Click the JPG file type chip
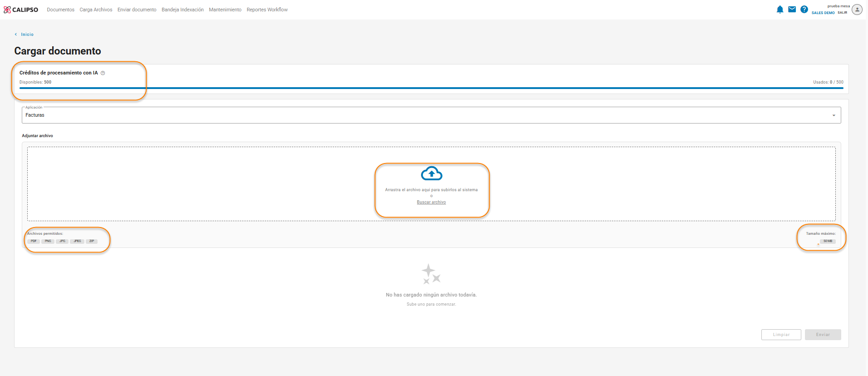Image resolution: width=868 pixels, height=376 pixels. point(62,241)
